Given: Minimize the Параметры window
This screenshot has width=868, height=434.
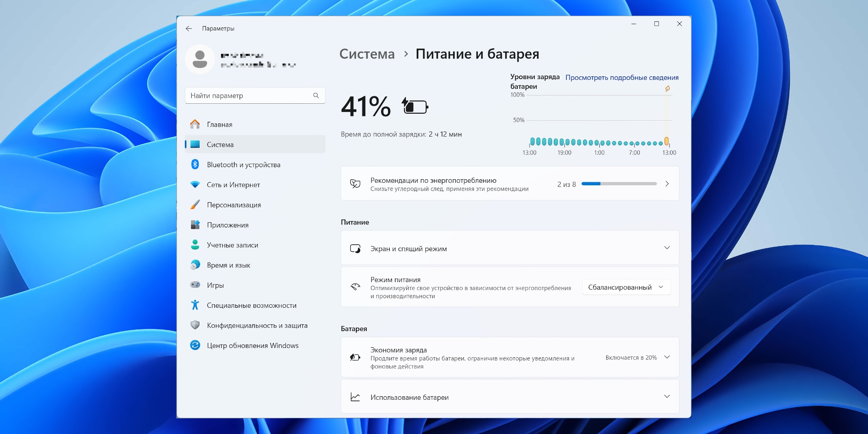Looking at the screenshot, I should coord(634,24).
